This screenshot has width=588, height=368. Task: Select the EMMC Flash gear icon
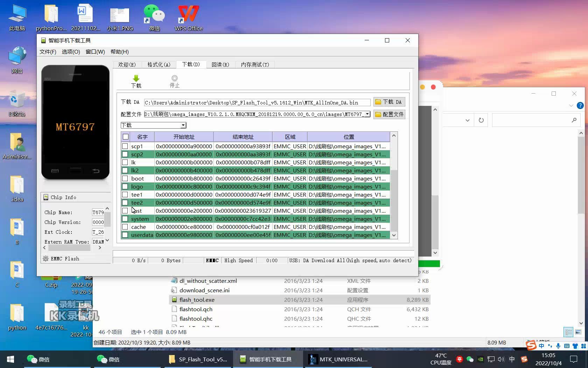point(46,259)
